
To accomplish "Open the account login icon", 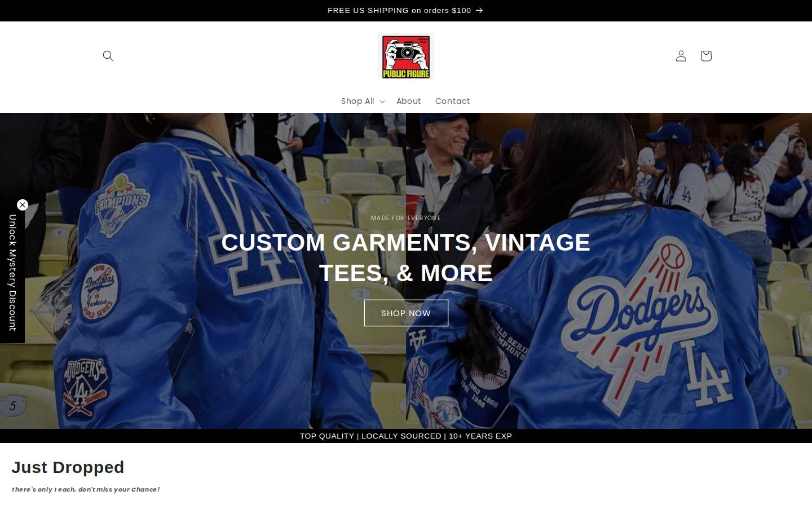I will tap(681, 55).
